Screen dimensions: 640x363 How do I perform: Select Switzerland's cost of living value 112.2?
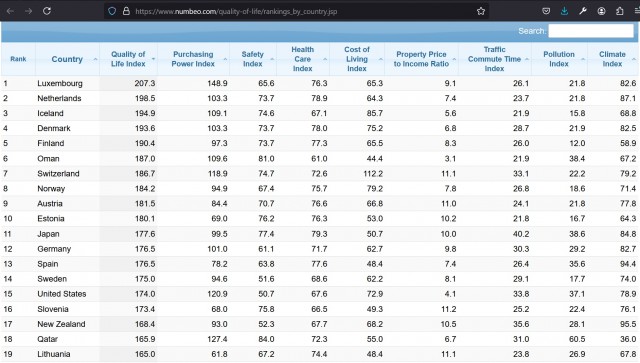point(373,174)
